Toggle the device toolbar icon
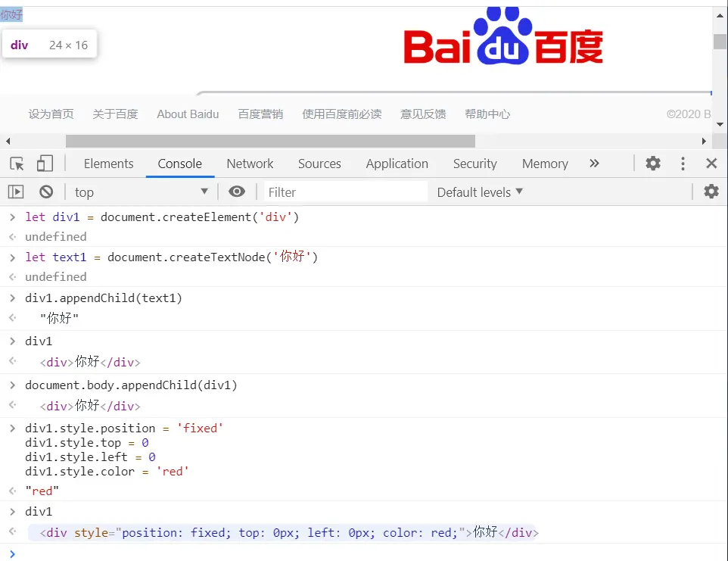This screenshot has width=728, height=561. [45, 164]
